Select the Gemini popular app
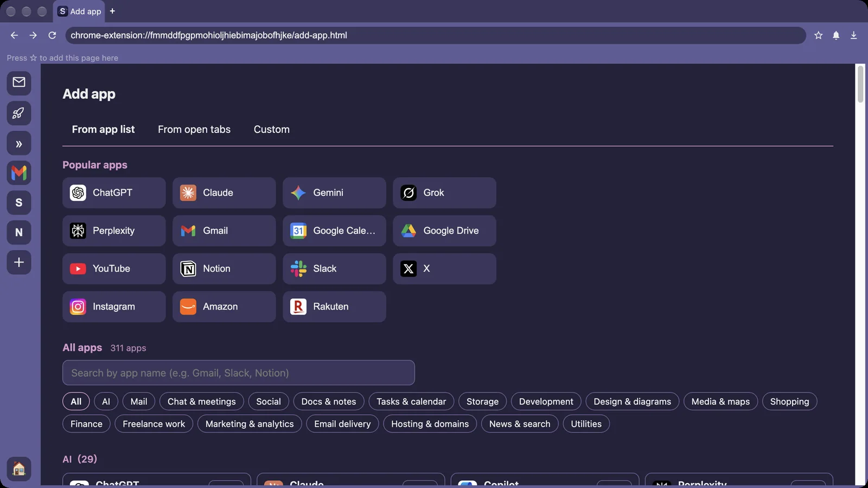Image resolution: width=868 pixels, height=488 pixels. click(x=334, y=193)
